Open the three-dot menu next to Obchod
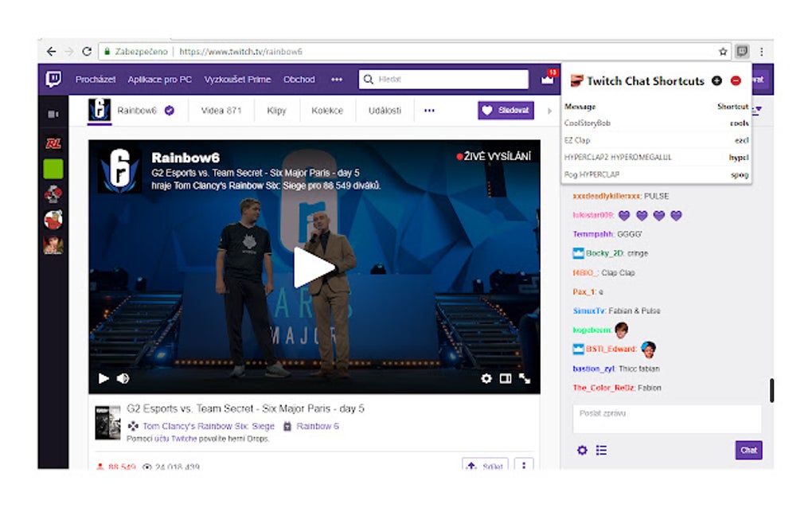The image size is (812, 508). 337,80
